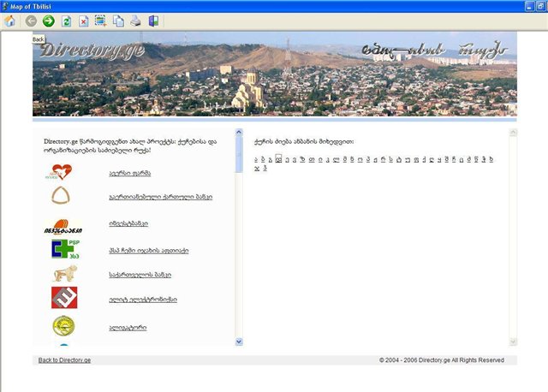Click the dashed selection picture icon

pyautogui.click(x=101, y=21)
